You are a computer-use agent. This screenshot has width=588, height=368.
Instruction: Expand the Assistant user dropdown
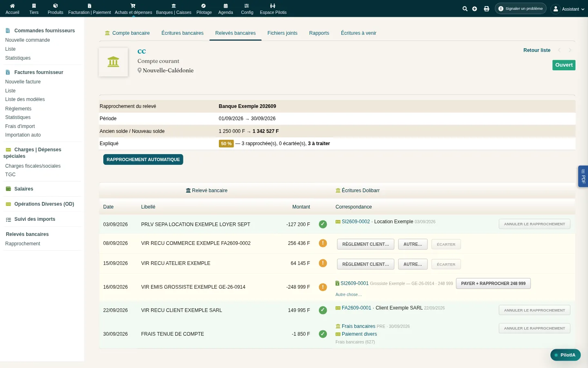tap(568, 9)
